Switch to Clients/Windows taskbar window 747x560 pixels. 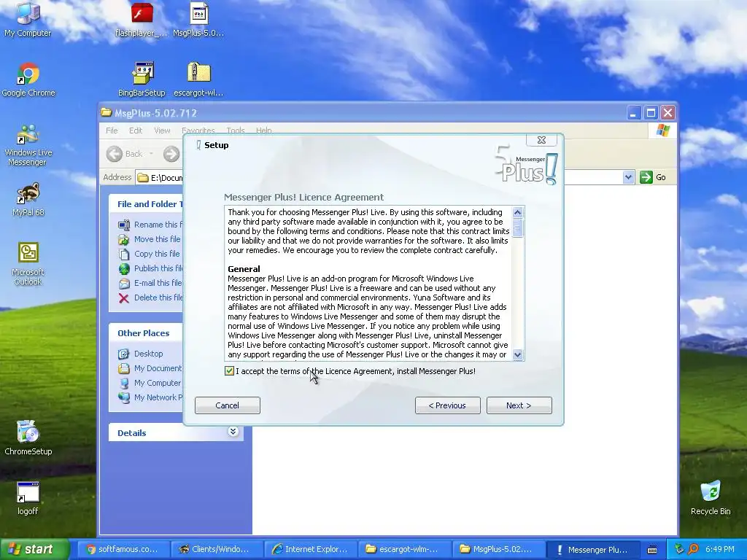point(217,550)
